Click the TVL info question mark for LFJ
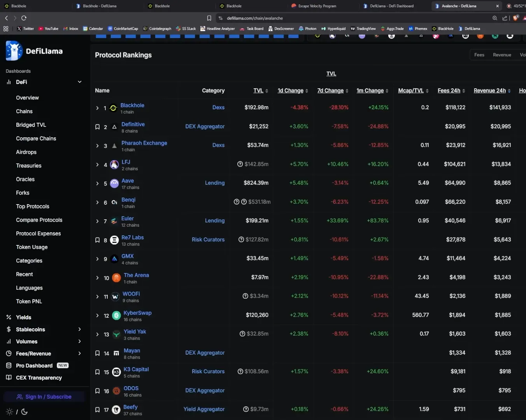This screenshot has width=526, height=420. 240,164
